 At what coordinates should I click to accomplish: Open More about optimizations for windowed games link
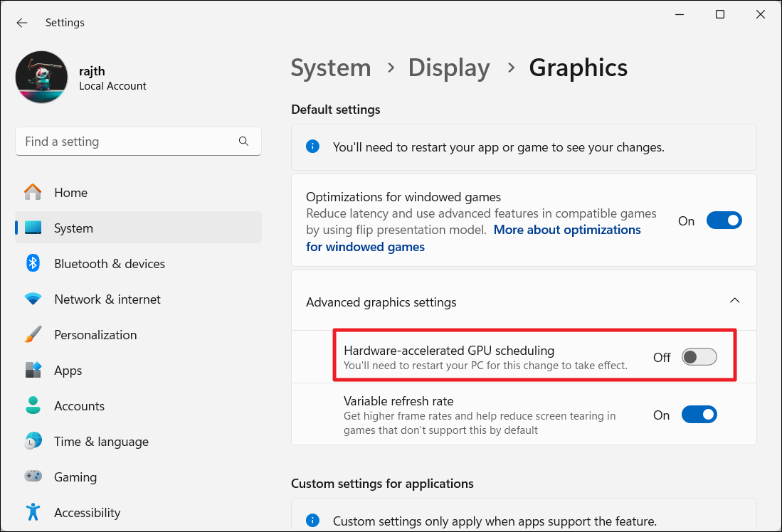coord(566,230)
